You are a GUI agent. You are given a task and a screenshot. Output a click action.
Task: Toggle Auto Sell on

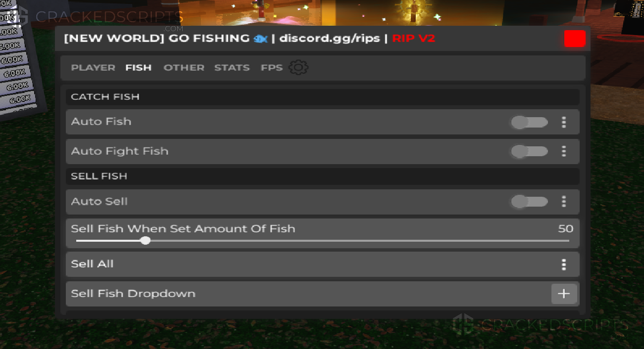[530, 202]
